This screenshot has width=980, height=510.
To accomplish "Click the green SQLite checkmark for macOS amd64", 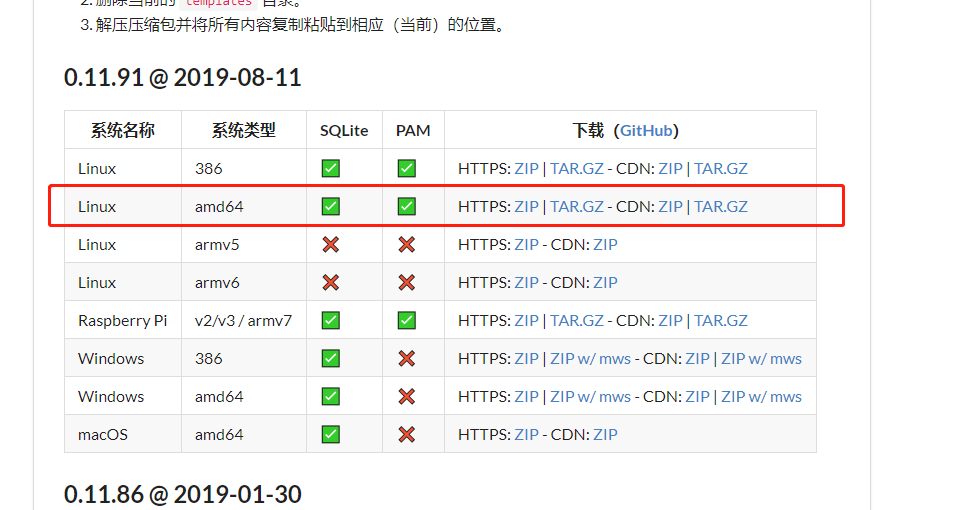I will 331,434.
